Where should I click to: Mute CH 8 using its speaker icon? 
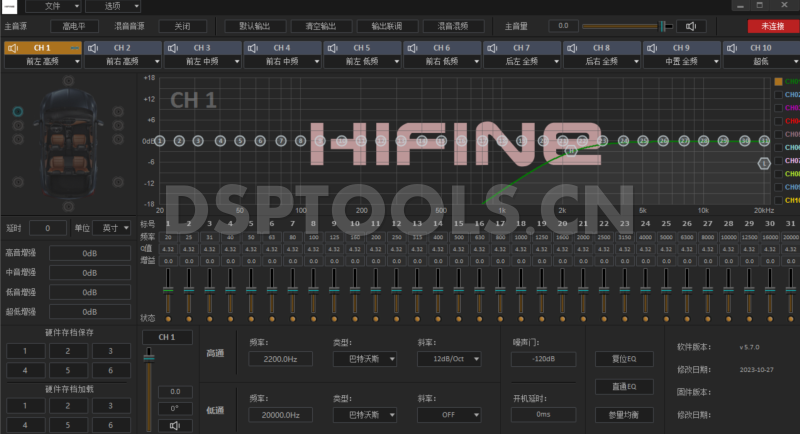coord(572,48)
